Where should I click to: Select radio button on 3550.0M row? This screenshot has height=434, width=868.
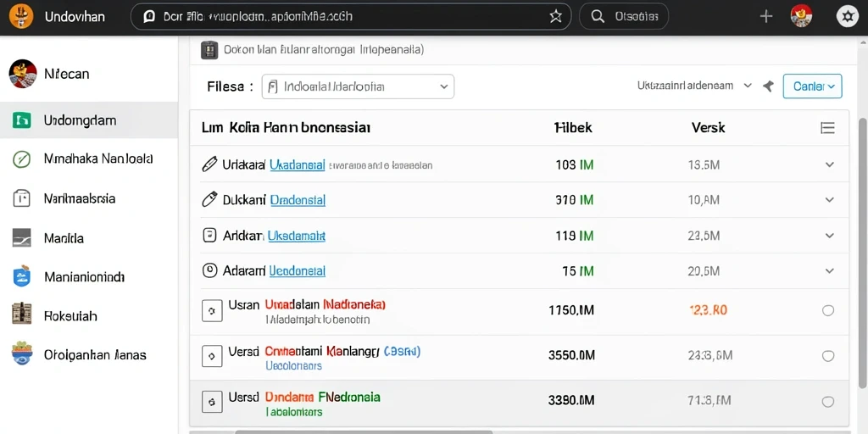[x=828, y=356]
